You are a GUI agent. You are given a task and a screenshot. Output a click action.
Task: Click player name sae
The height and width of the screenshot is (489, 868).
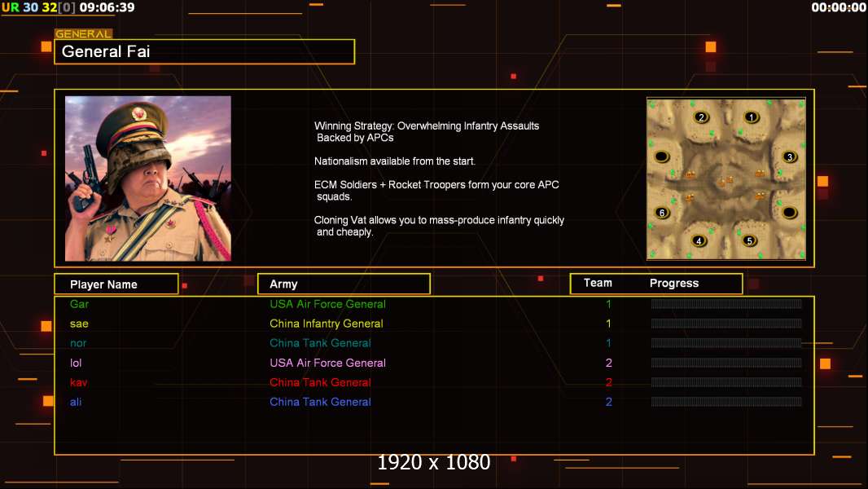click(79, 324)
